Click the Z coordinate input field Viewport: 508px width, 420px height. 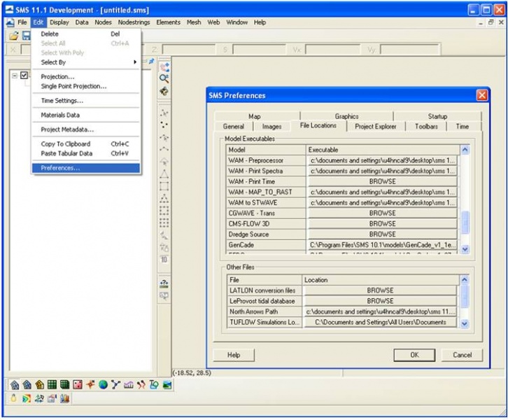click(188, 50)
